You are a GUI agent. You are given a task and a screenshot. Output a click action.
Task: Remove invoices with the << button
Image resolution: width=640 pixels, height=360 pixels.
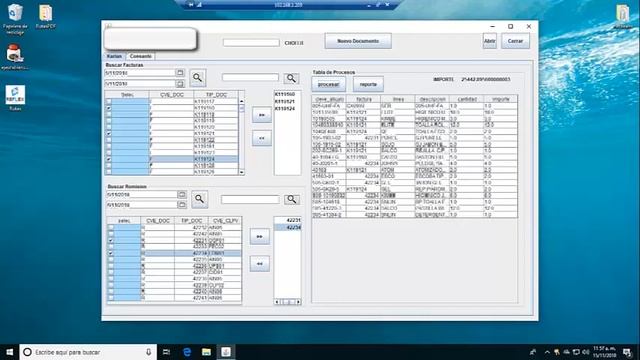pos(262,138)
